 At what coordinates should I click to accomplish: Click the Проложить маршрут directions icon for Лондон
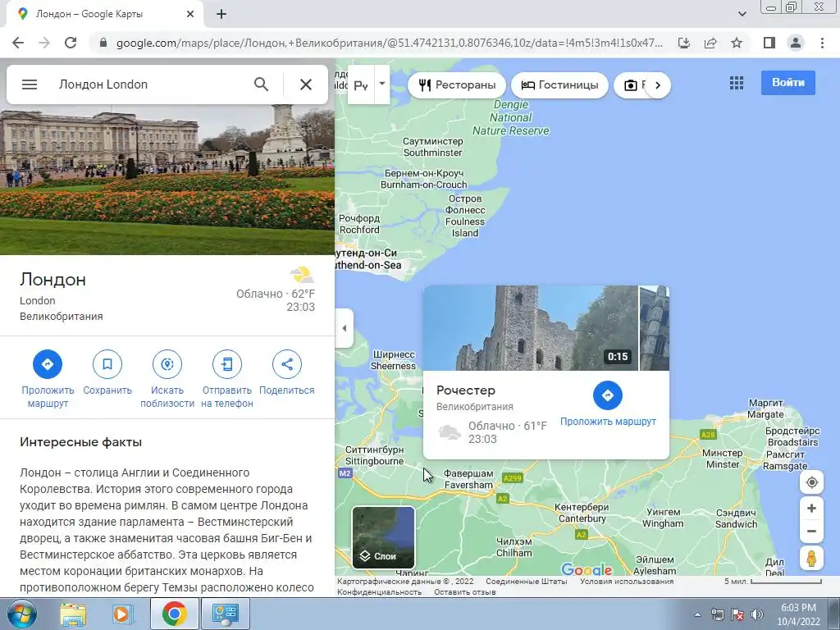click(47, 364)
